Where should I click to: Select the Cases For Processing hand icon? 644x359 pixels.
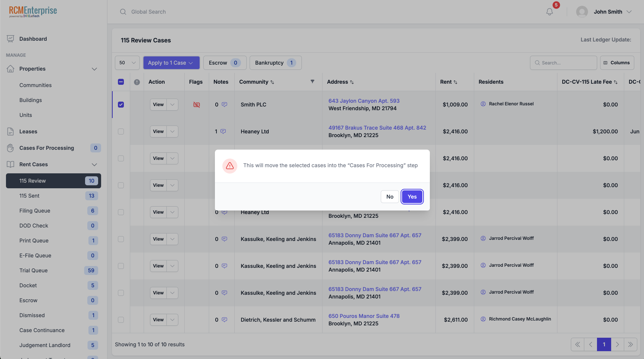click(10, 148)
